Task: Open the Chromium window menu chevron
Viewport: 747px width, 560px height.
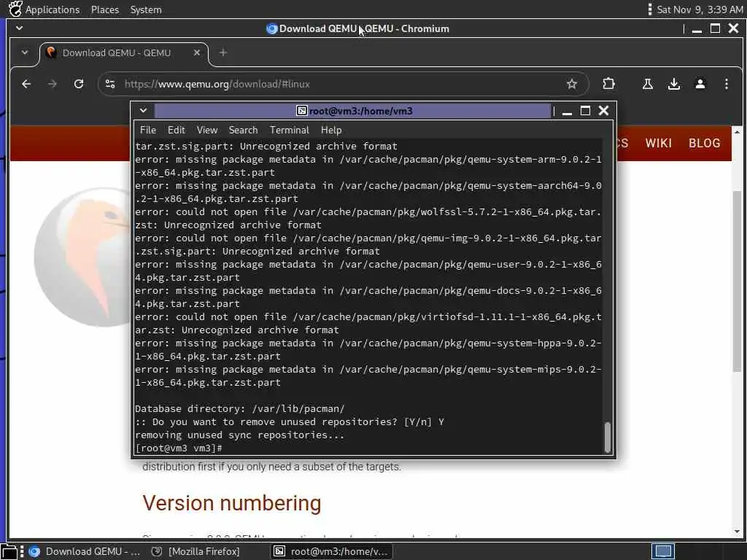Action: pyautogui.click(x=19, y=28)
